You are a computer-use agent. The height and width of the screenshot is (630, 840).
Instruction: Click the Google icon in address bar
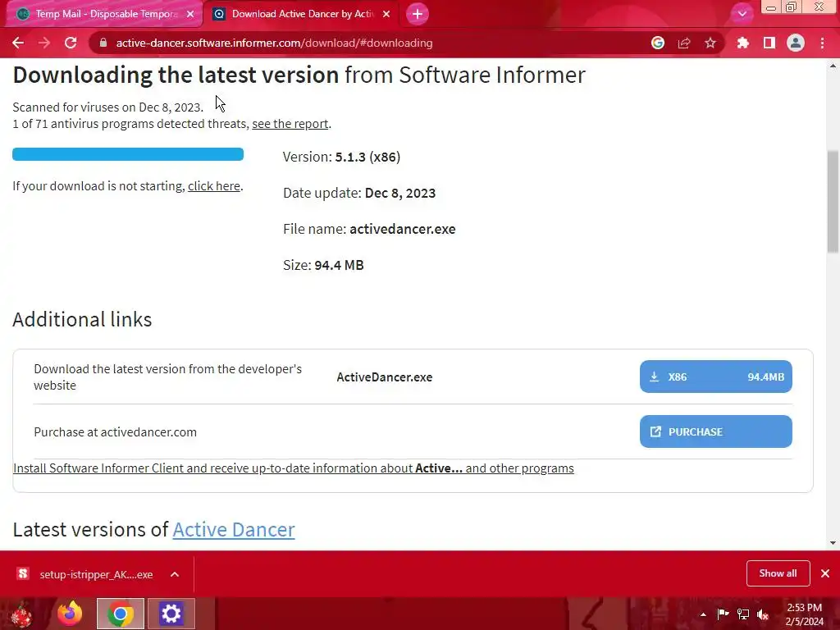pos(658,43)
